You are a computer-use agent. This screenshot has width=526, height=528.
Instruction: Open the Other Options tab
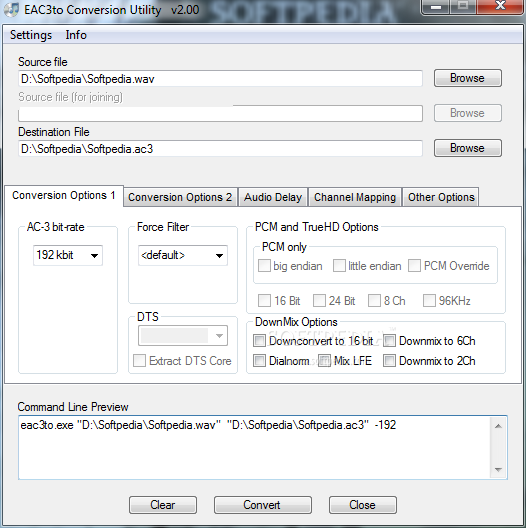(x=441, y=197)
